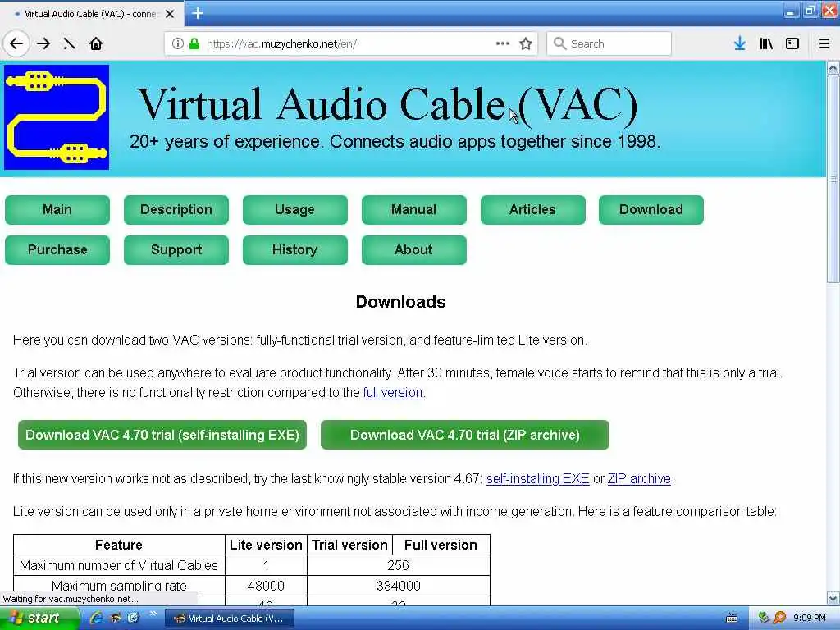Go forward with the forward arrow
Image resolution: width=840 pixels, height=630 pixels.
(43, 44)
